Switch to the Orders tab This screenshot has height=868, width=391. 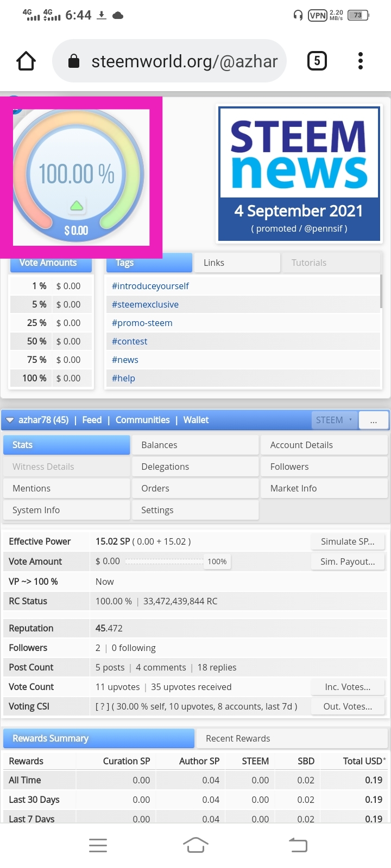(195, 488)
